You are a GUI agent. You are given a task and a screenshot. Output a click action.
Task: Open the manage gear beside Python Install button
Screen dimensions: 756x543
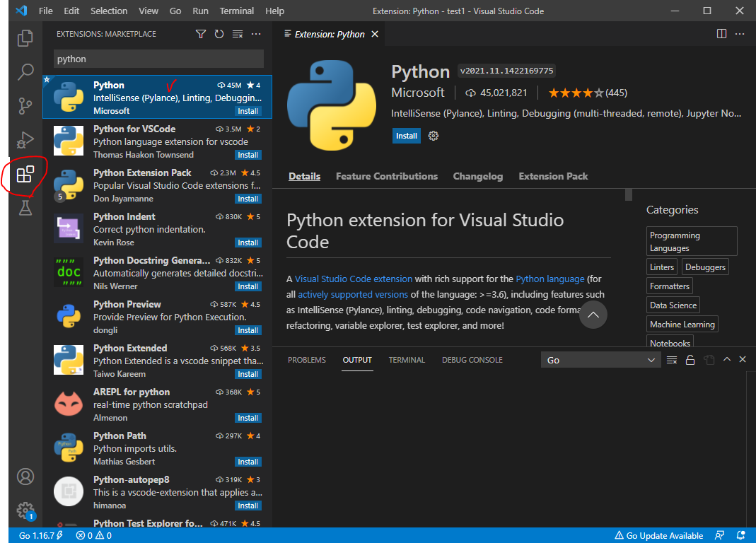point(433,136)
